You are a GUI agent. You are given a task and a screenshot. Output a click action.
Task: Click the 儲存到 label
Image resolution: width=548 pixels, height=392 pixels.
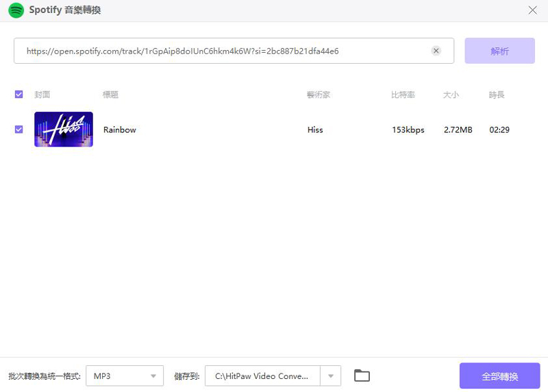point(186,376)
